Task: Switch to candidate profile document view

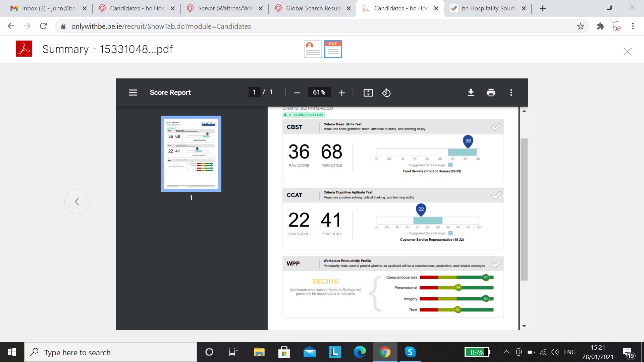Action: [313, 49]
